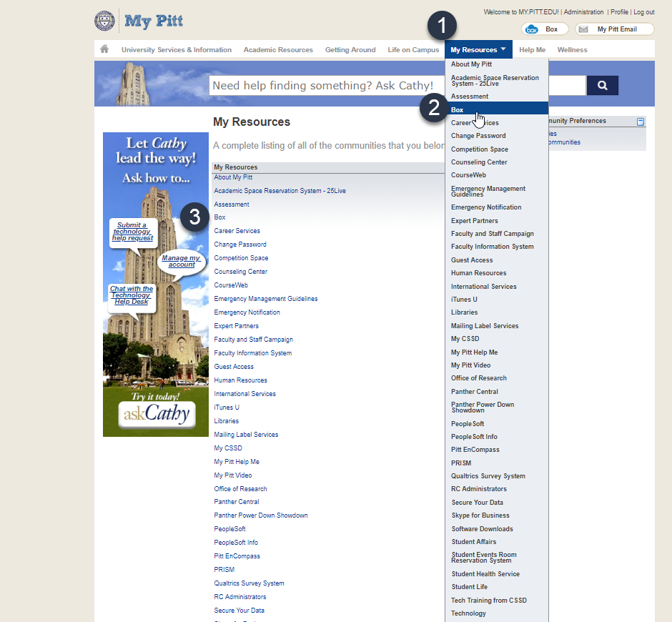The width and height of the screenshot is (672, 622).
Task: Toggle the My Resources dropdown arrow
Action: click(503, 49)
